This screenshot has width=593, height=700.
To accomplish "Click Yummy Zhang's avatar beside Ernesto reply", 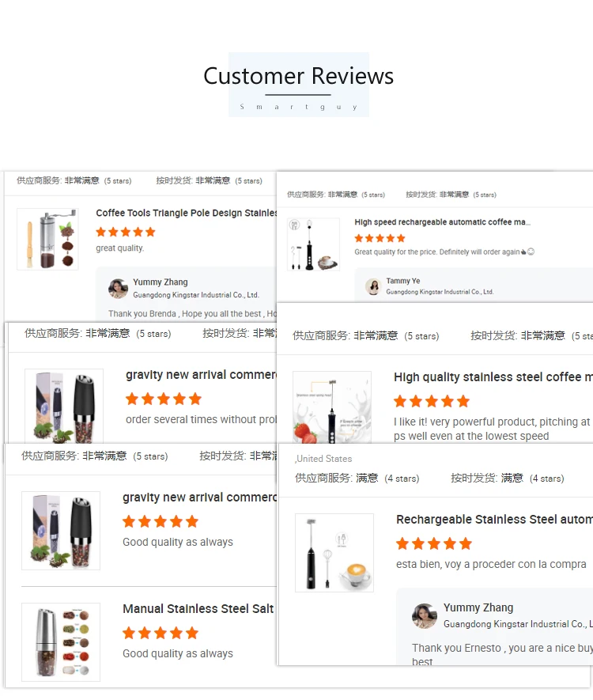I will point(425,615).
